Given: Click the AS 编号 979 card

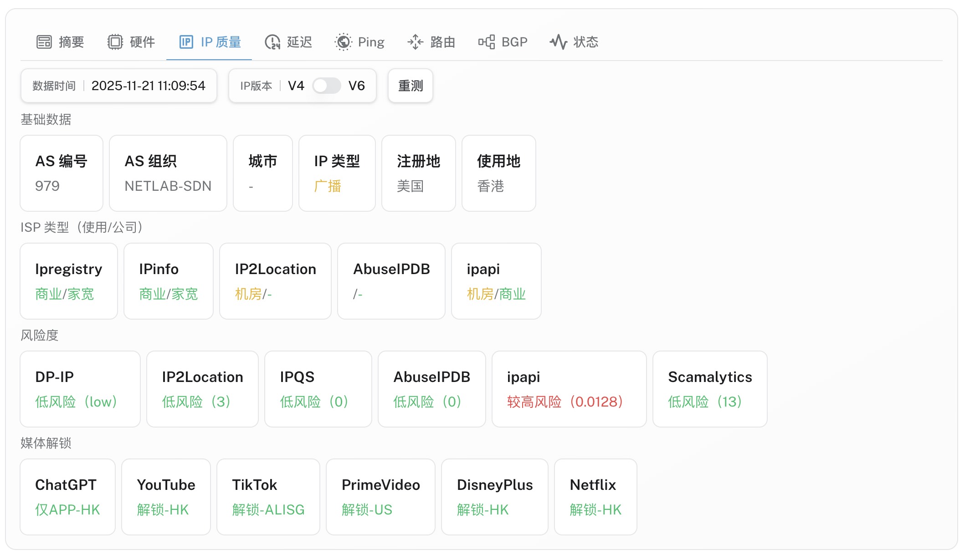Looking at the screenshot, I should coord(62,173).
